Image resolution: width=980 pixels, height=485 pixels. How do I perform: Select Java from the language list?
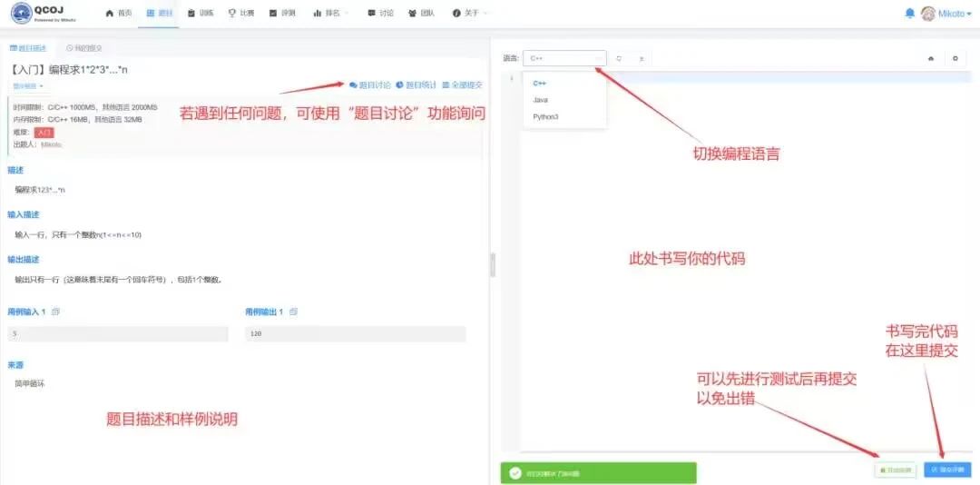[x=541, y=100]
